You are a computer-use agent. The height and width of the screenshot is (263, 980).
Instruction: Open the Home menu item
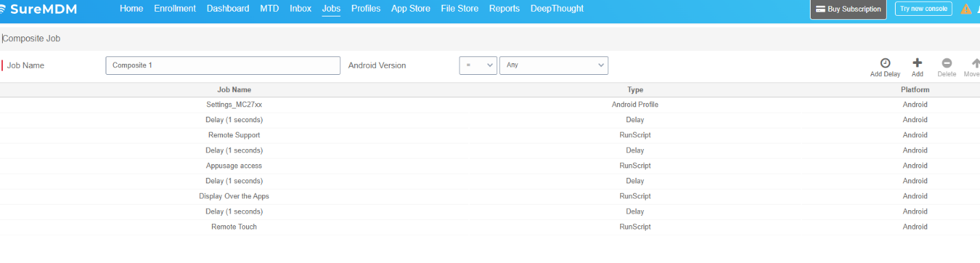point(131,9)
